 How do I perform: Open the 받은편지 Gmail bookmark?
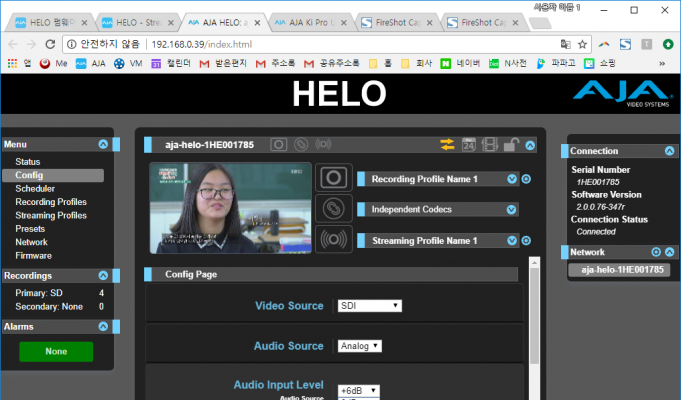tap(223, 64)
